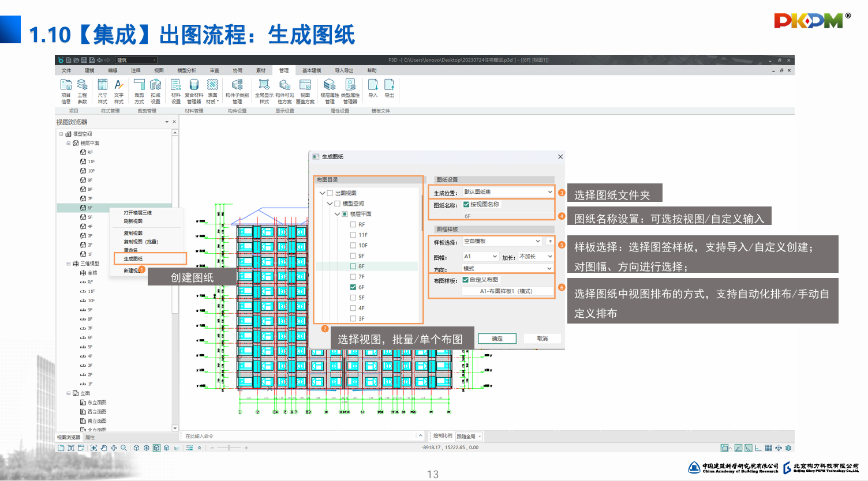Screen dimensions: 868x481
Task: Toggle the 按视图名称 checkbox
Action: (x=466, y=204)
